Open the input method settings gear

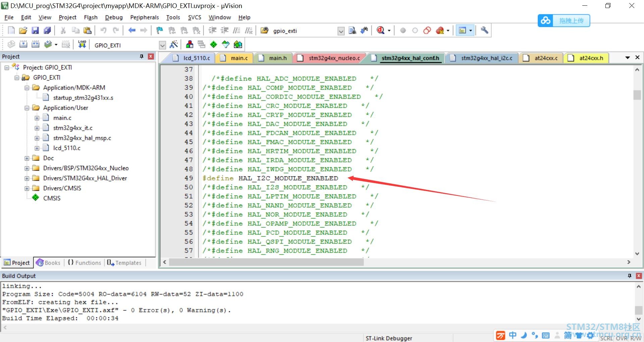coord(590,335)
